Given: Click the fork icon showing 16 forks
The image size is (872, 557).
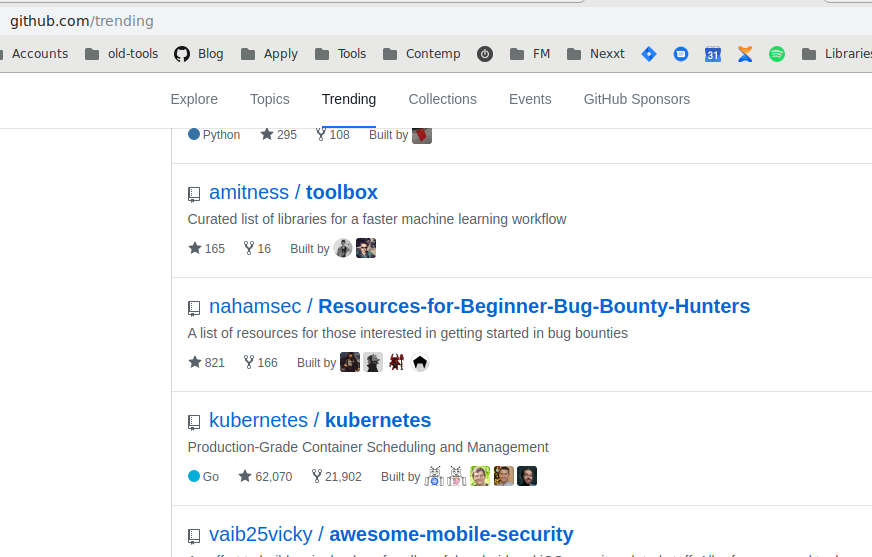Looking at the screenshot, I should 249,248.
